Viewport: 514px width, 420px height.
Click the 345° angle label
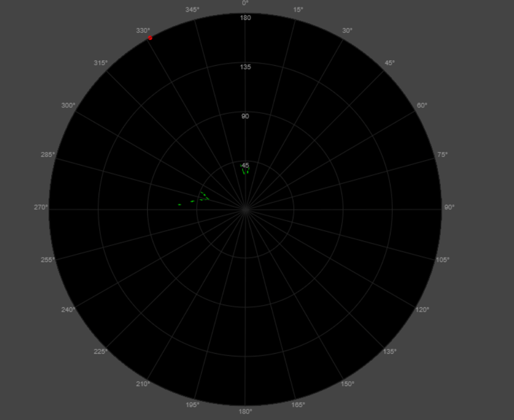click(192, 10)
